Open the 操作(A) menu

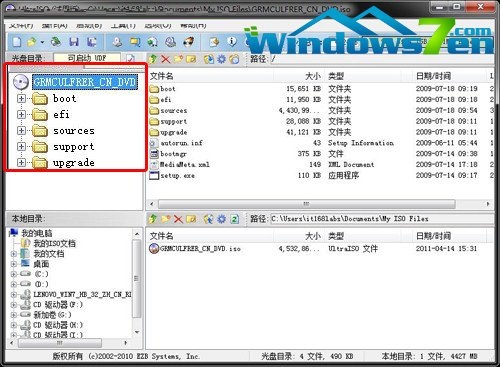(55, 25)
